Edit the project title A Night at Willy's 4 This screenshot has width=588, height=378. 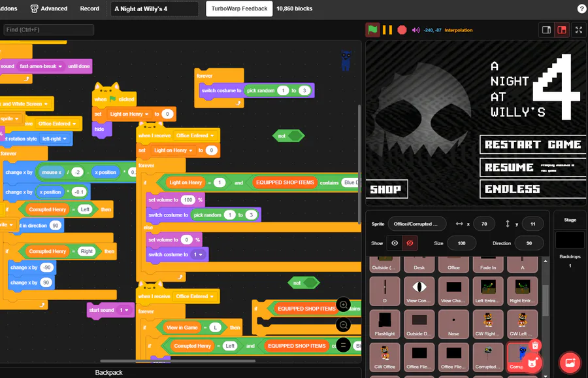(154, 9)
